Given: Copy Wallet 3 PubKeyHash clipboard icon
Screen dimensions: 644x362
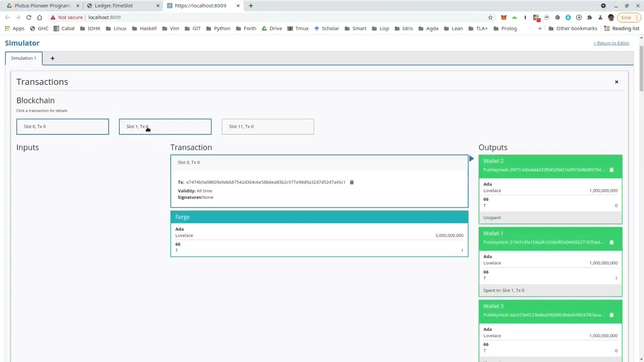Looking at the screenshot, I should [x=611, y=315].
